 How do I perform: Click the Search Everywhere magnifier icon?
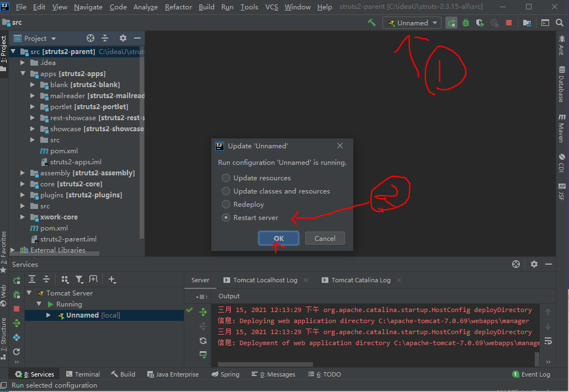click(x=560, y=23)
